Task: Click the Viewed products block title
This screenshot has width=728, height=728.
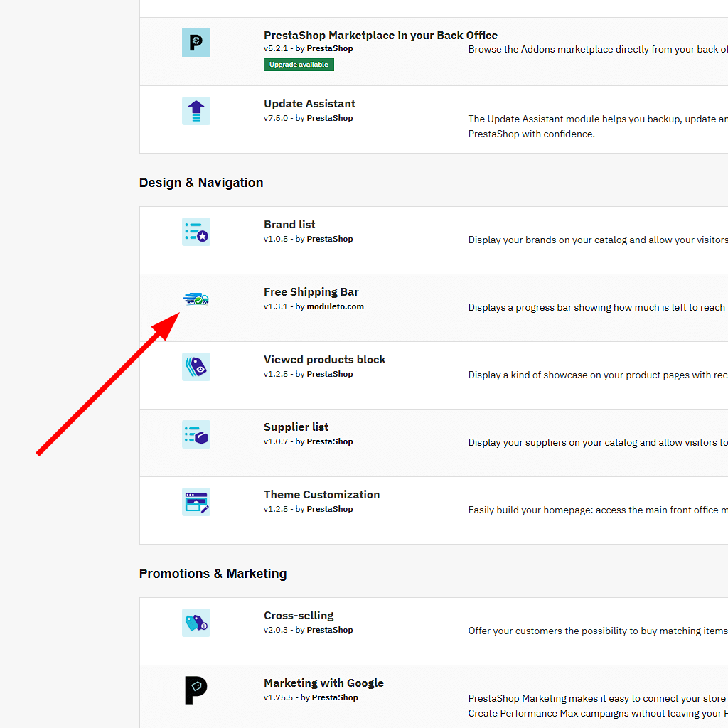Action: 324,360
